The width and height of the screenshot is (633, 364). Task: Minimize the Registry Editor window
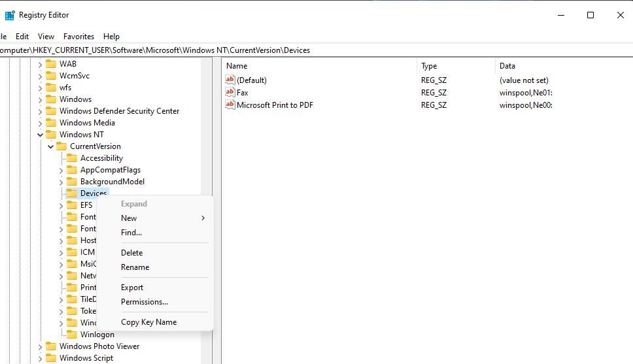(x=560, y=15)
